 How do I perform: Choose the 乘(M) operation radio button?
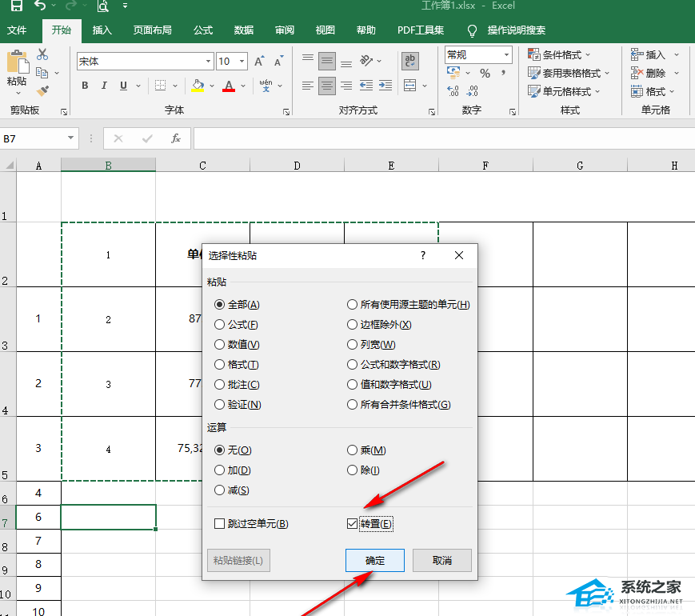(353, 450)
